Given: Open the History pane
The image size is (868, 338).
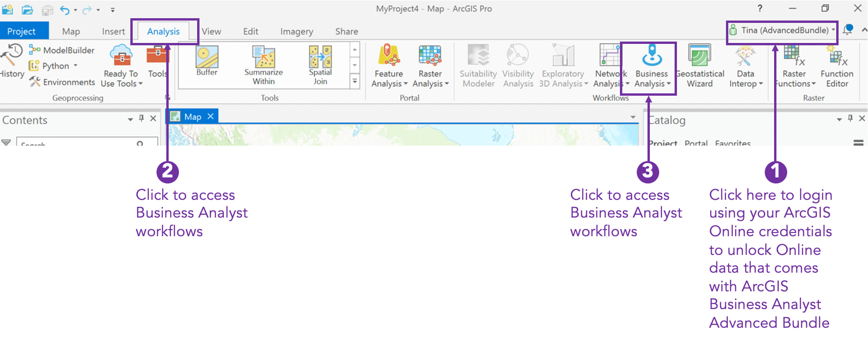Looking at the screenshot, I should tap(11, 62).
